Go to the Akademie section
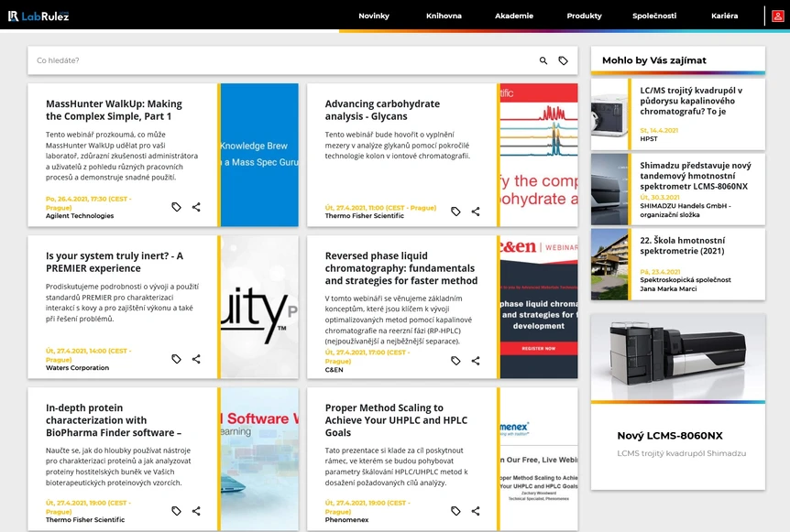Image resolution: width=790 pixels, height=532 pixels. click(514, 16)
